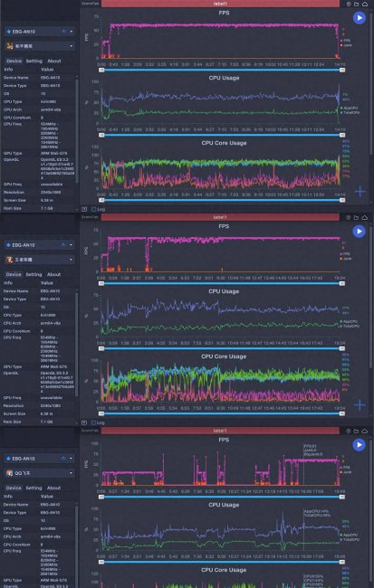Click the connection mode icon beside EBG-AN10 above QQ飞车
Image resolution: width=374 pixels, height=588 pixels.
point(63,459)
